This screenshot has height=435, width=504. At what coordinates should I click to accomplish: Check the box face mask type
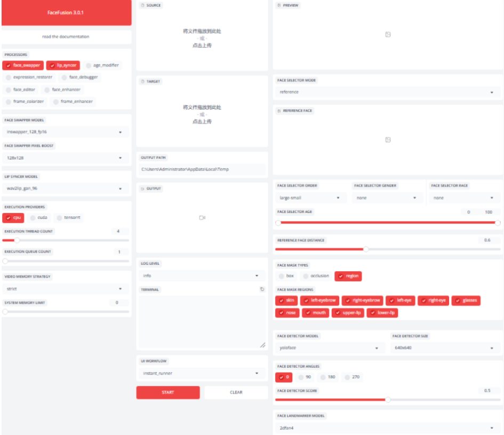click(286, 276)
